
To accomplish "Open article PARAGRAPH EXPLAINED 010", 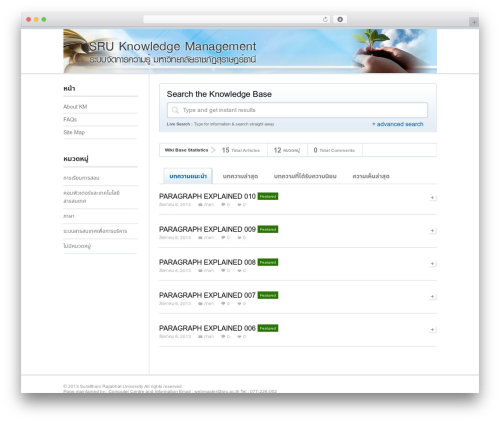I will (x=207, y=196).
